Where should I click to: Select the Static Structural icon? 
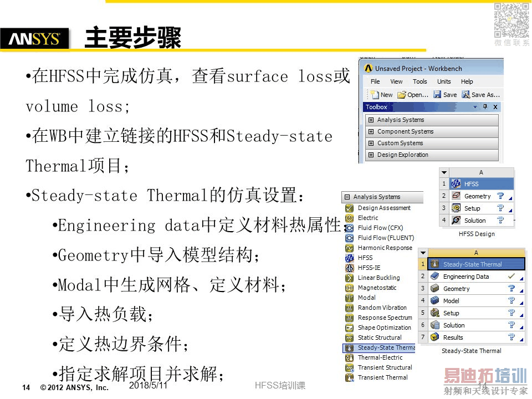tap(349, 337)
